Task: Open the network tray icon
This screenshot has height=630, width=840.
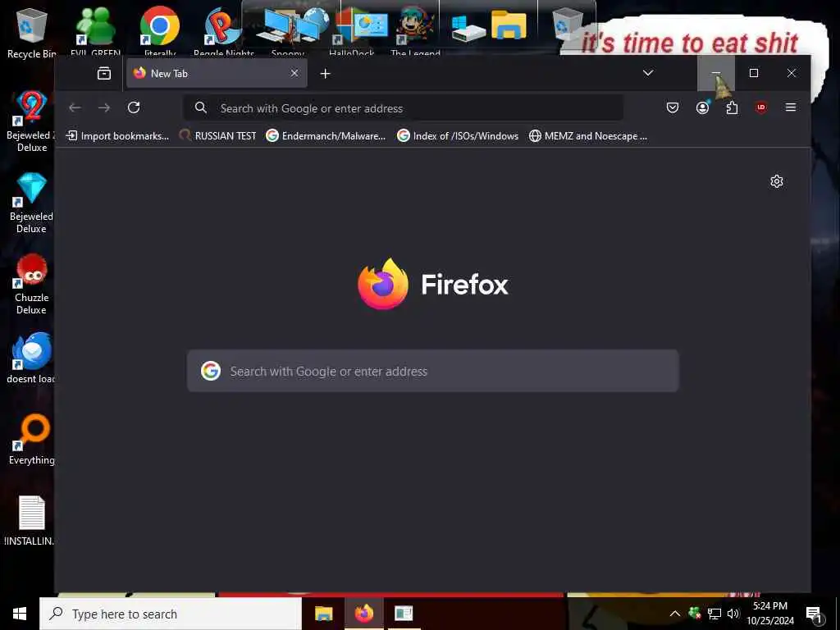Action: (714, 614)
